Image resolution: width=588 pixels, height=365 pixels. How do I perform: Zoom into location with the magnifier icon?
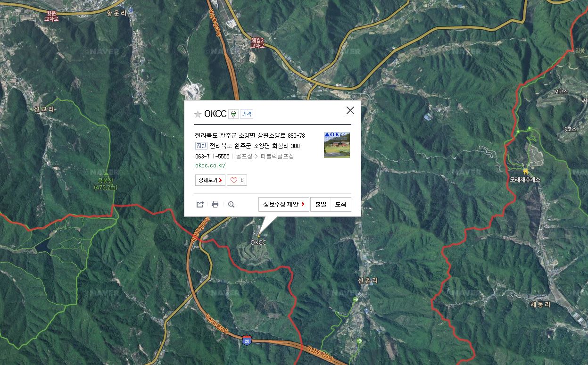[x=231, y=204]
